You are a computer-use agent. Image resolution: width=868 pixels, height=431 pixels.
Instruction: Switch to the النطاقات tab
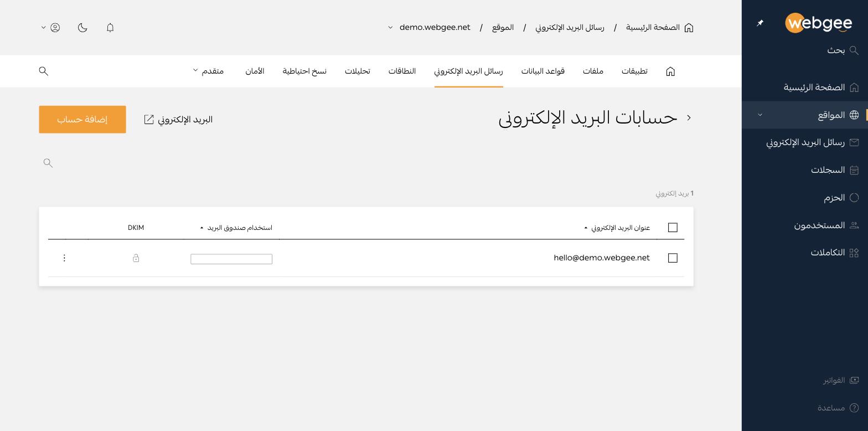(402, 71)
